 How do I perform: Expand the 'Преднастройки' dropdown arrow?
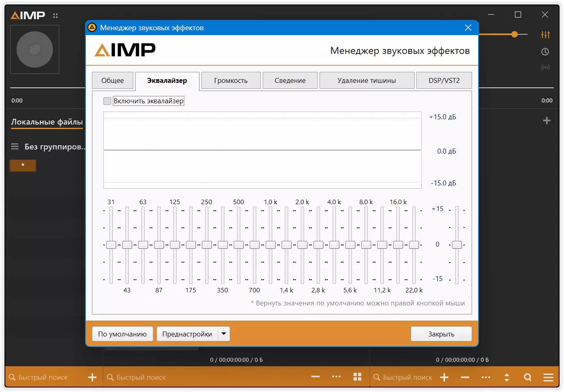click(x=224, y=334)
